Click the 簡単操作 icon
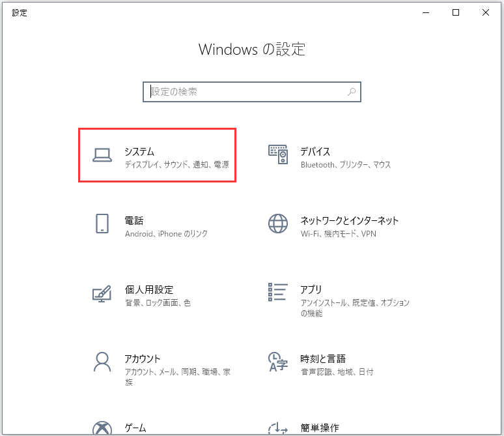 [278, 429]
